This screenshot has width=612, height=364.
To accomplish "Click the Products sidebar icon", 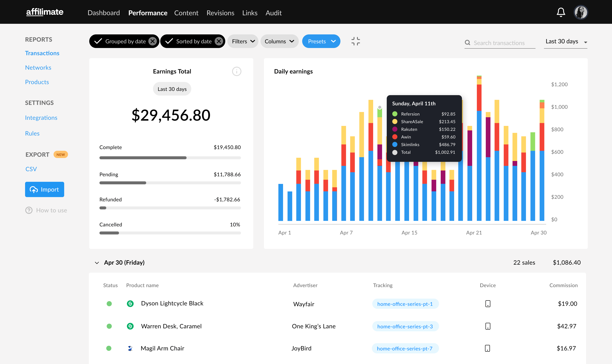I will pyautogui.click(x=37, y=82).
